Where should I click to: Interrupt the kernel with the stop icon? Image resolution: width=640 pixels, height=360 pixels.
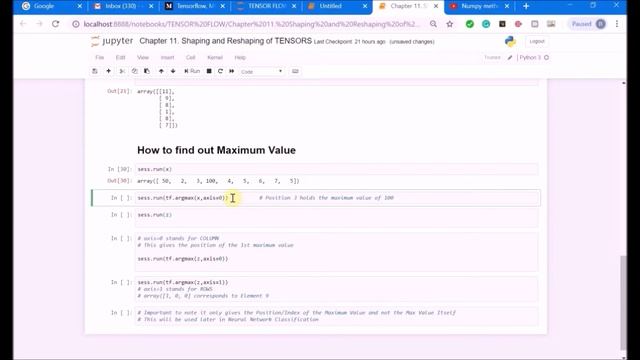(209, 71)
